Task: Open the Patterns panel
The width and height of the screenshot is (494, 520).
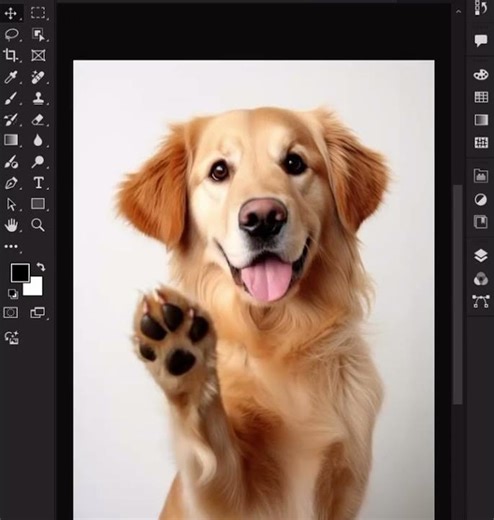Action: pos(481,142)
